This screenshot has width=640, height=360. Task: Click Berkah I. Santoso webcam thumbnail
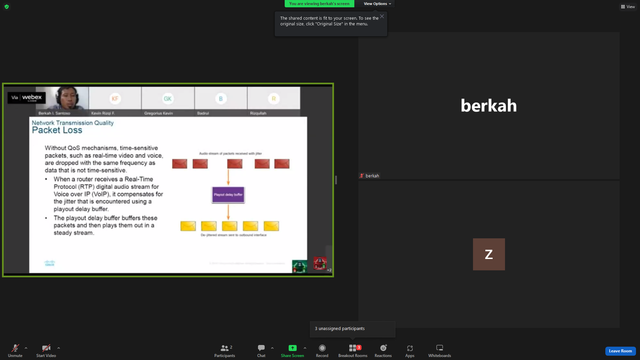(x=62, y=98)
